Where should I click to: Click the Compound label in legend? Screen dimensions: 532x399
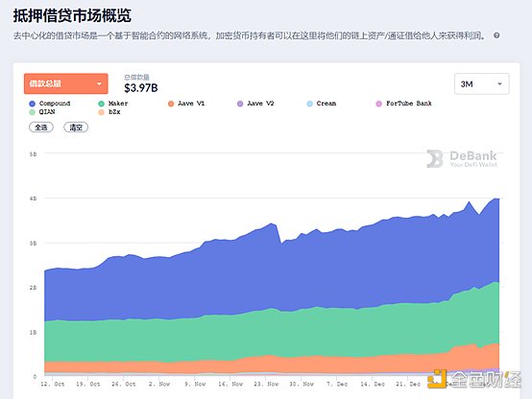click(55, 104)
